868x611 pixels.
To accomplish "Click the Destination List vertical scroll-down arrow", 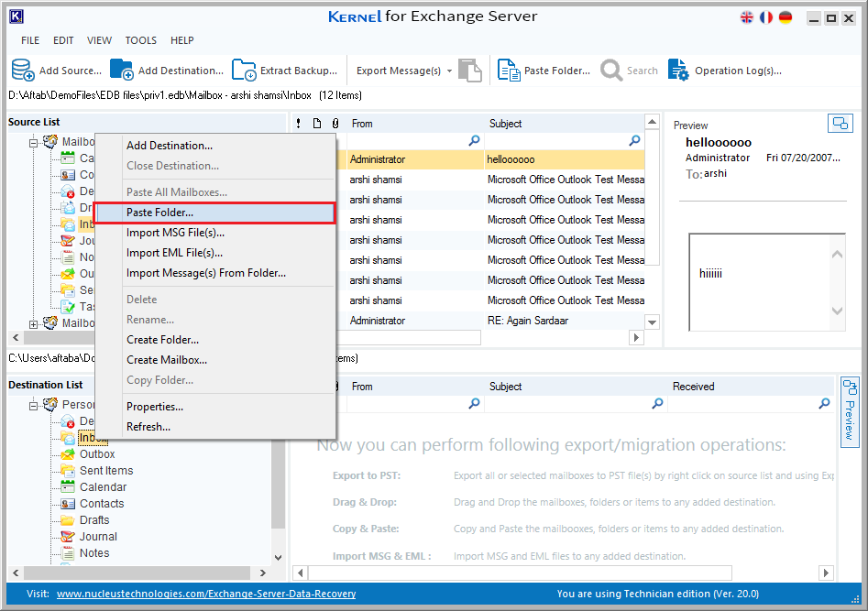I will tap(279, 558).
